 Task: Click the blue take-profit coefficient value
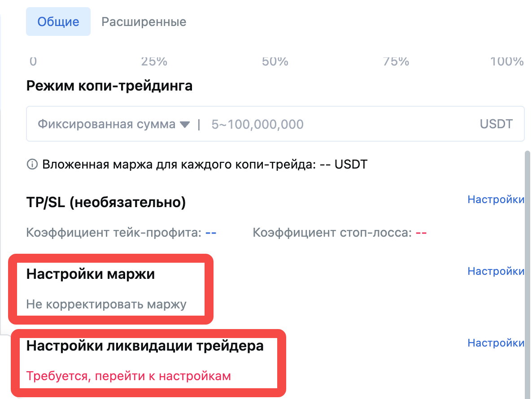click(x=211, y=233)
